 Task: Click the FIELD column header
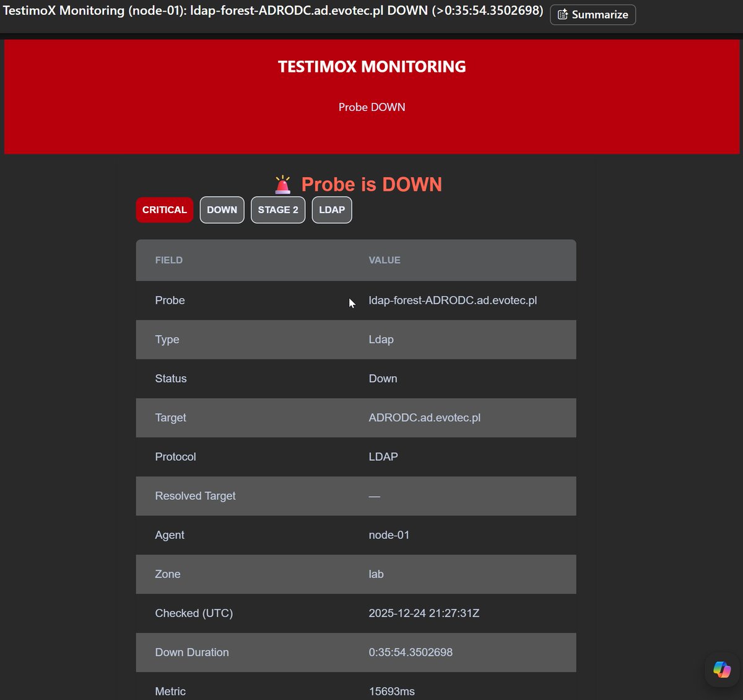coord(169,260)
